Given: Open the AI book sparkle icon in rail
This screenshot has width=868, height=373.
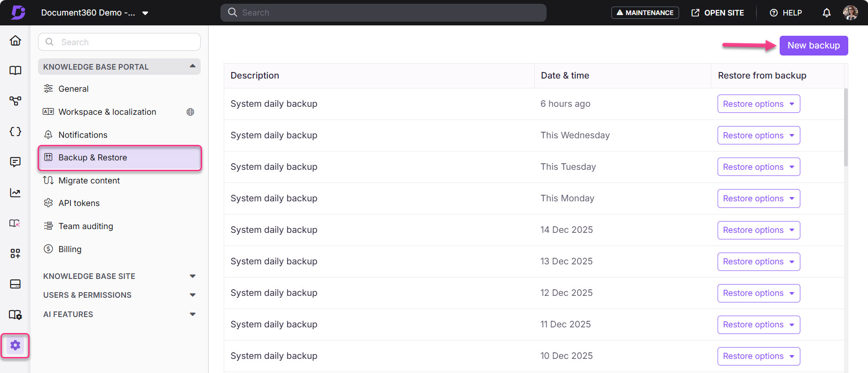Looking at the screenshot, I should click(16, 223).
